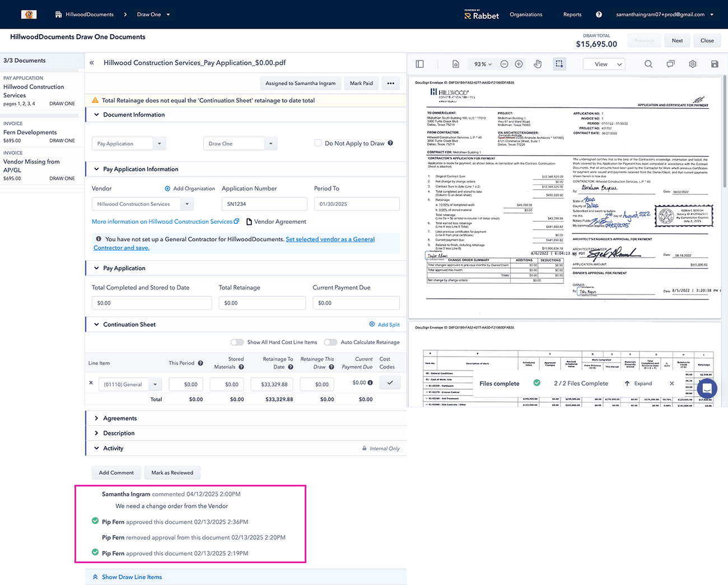Remove the (01110) General line item
728x585 pixels.
pyautogui.click(x=91, y=383)
